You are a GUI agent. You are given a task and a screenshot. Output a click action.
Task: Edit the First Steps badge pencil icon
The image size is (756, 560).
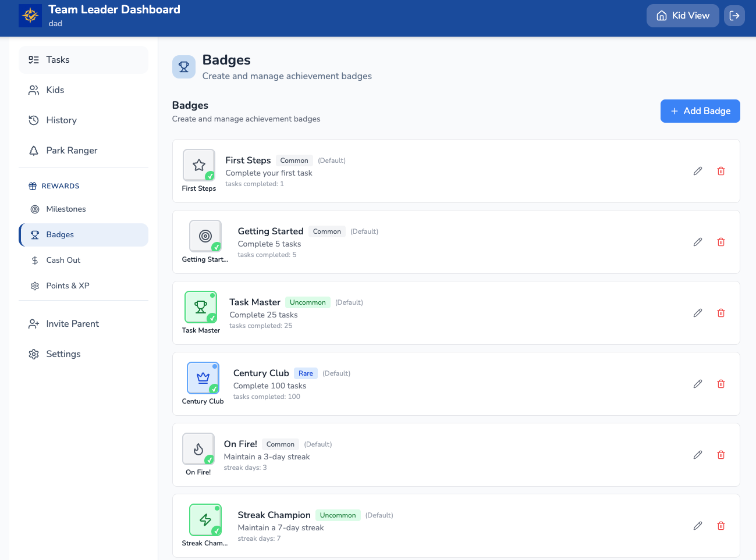(697, 171)
